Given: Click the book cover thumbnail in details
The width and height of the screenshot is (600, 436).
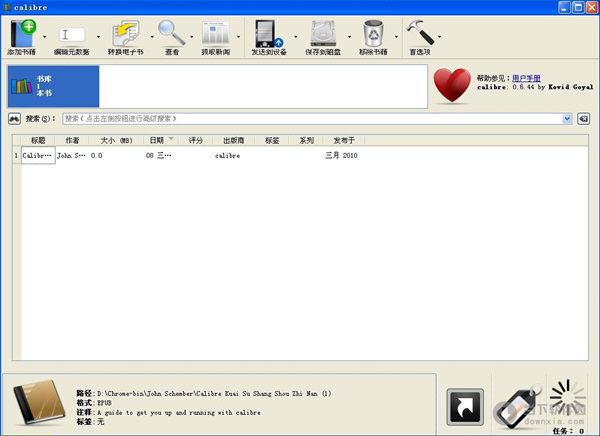Looking at the screenshot, I should click(x=38, y=403).
